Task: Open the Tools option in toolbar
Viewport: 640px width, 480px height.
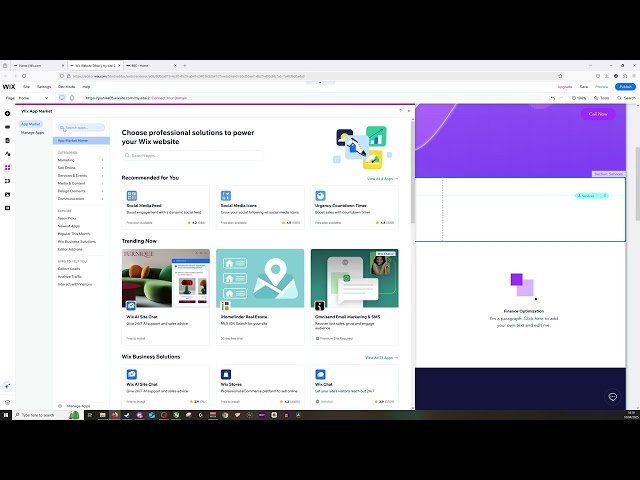Action: coord(602,98)
